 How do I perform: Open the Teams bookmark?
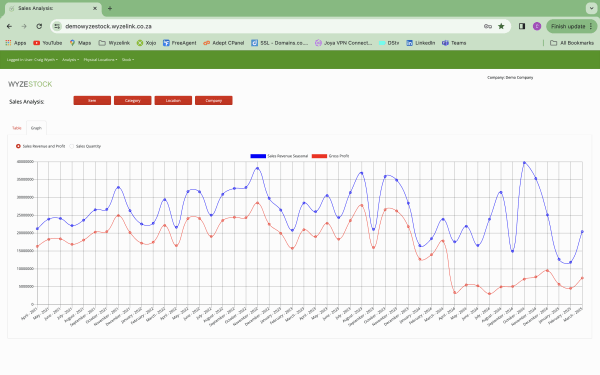coord(454,43)
